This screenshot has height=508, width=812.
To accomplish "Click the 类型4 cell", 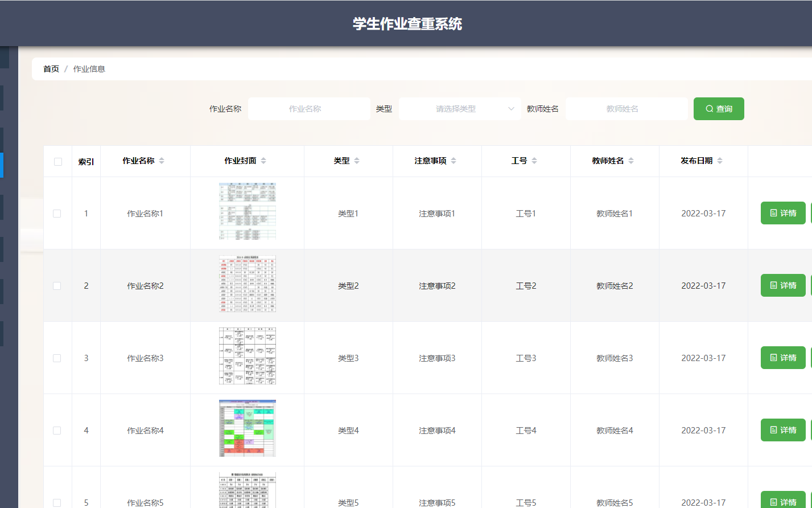I will click(348, 431).
